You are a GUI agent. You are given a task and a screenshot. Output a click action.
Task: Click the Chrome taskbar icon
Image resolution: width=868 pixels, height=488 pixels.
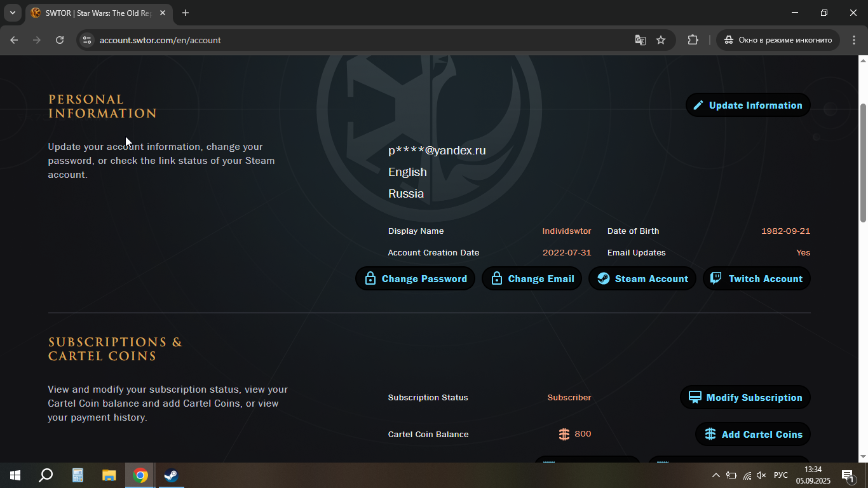pos(140,475)
